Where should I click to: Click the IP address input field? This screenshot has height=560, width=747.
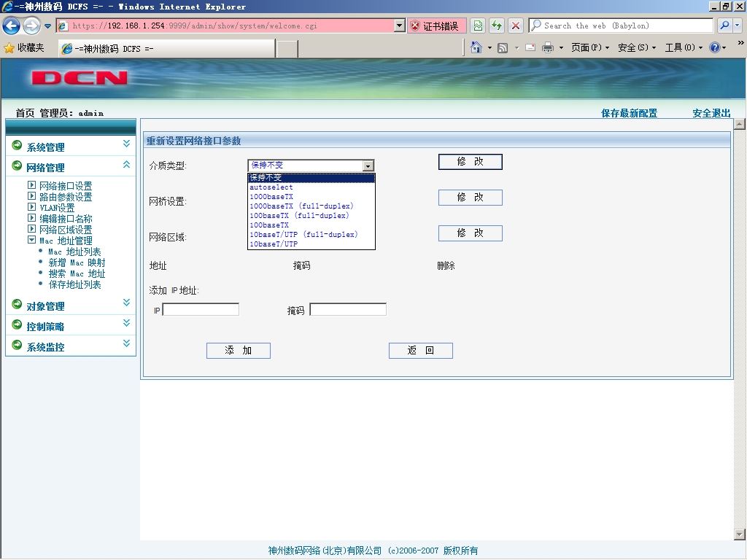201,309
